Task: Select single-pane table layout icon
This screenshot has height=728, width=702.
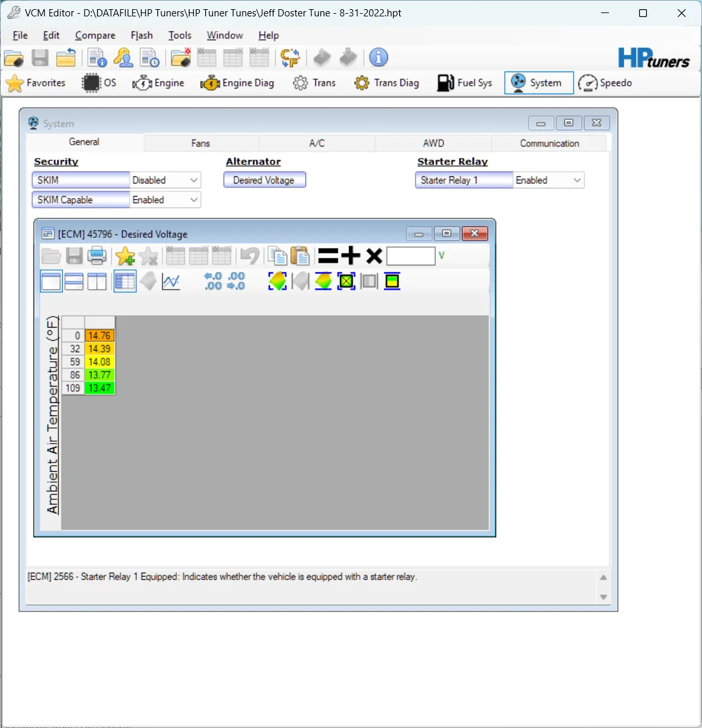Action: (x=51, y=281)
